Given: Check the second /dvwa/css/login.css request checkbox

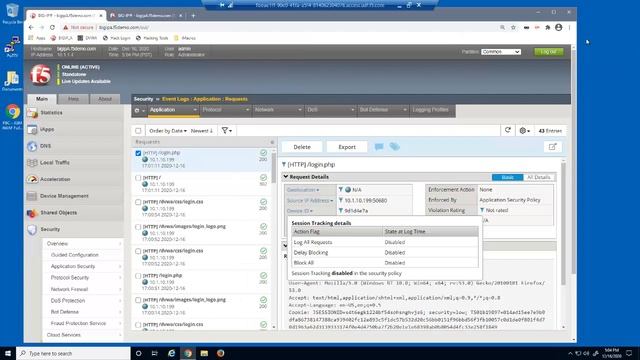Looking at the screenshot, I should pyautogui.click(x=138, y=251).
